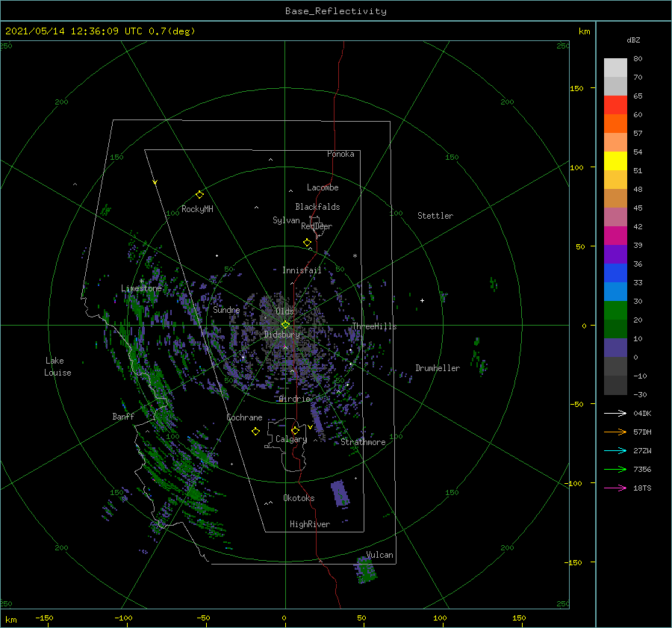Select the purple 39 dBZ color swatch
Screen dimensions: 672x628
point(615,254)
